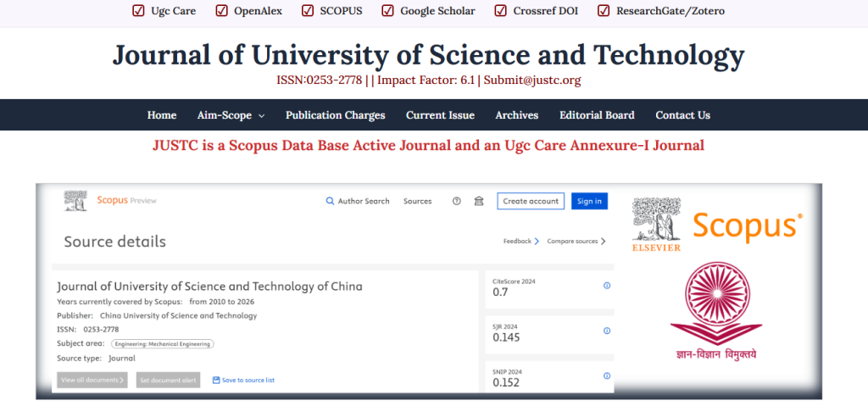Click the orange Scopus wordmark logo

748,228
